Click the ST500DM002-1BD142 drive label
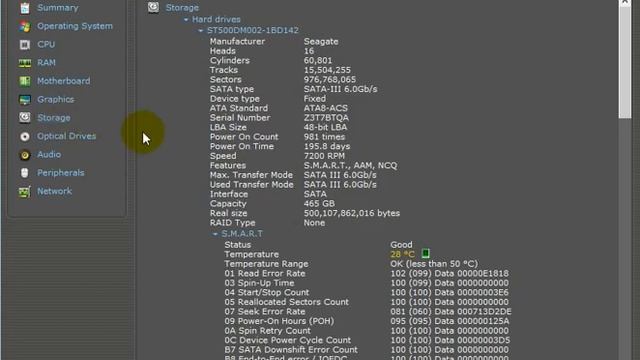The height and width of the screenshot is (360, 640). [253, 31]
